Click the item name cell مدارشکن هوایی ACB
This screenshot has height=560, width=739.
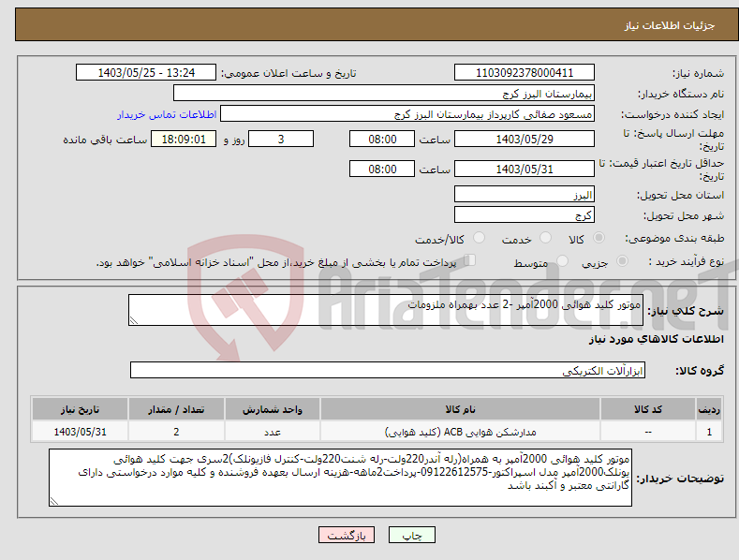[x=460, y=432]
